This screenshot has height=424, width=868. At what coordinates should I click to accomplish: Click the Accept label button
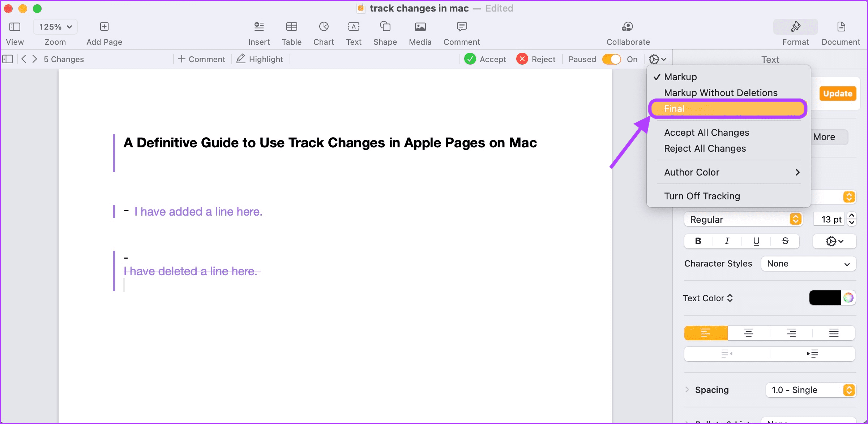(493, 59)
